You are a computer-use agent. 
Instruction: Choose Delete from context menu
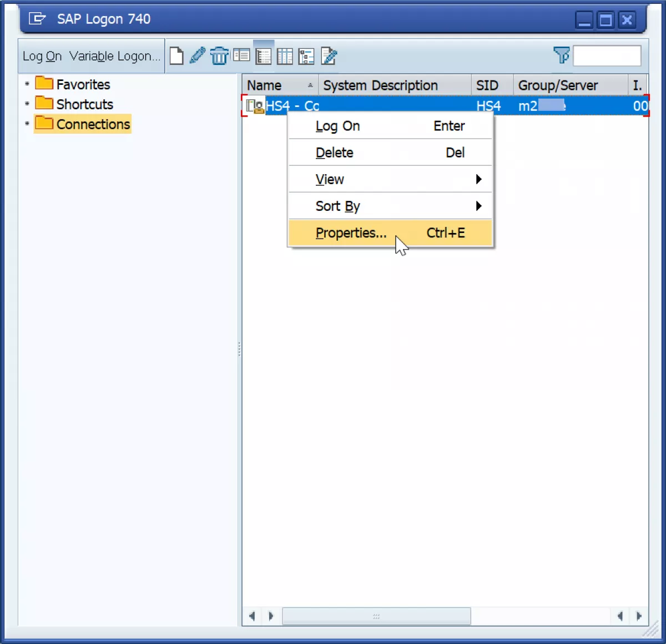pos(390,153)
